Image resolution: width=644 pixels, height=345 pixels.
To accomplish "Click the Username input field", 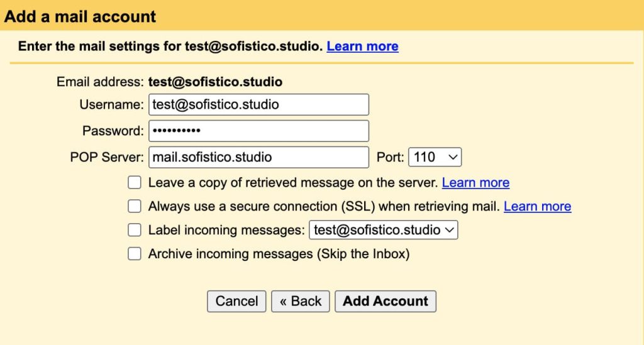I will click(258, 105).
